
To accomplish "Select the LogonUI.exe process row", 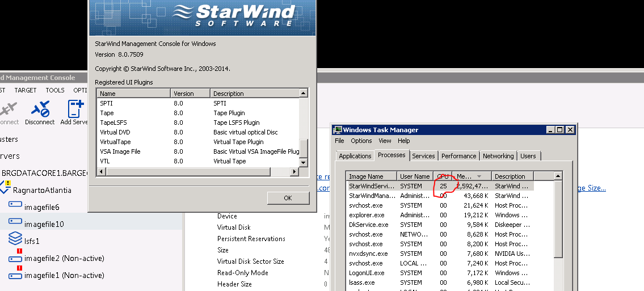I will [440, 273].
